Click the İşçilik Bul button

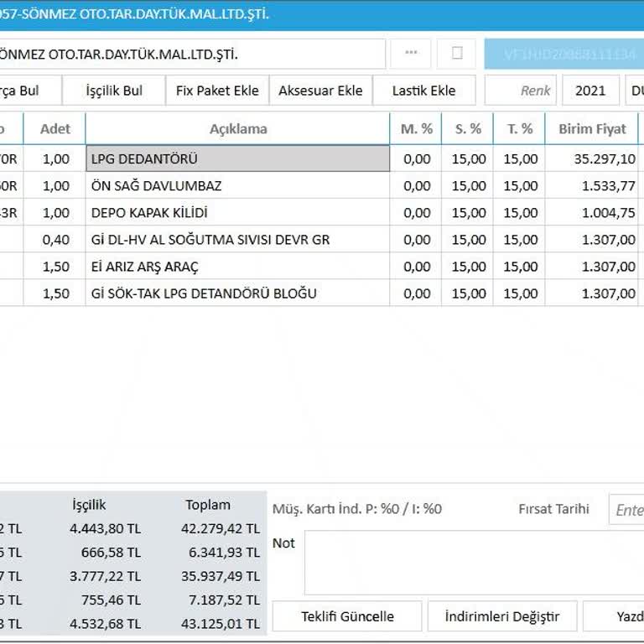114,91
